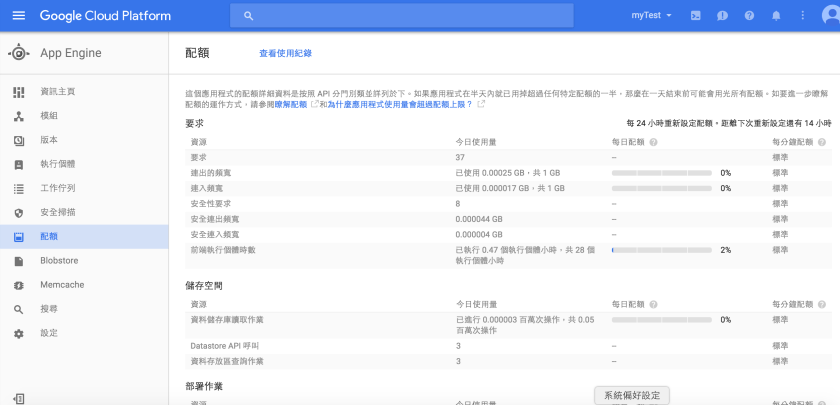The width and height of the screenshot is (840, 405).
Task: Click 連出的頻寬 quota progress bar
Action: coord(662,173)
